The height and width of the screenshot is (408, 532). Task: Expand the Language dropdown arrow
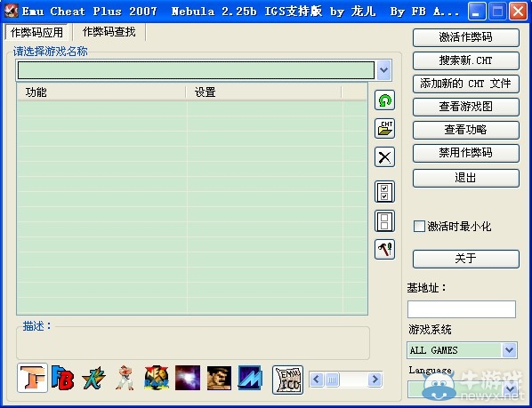coord(510,389)
